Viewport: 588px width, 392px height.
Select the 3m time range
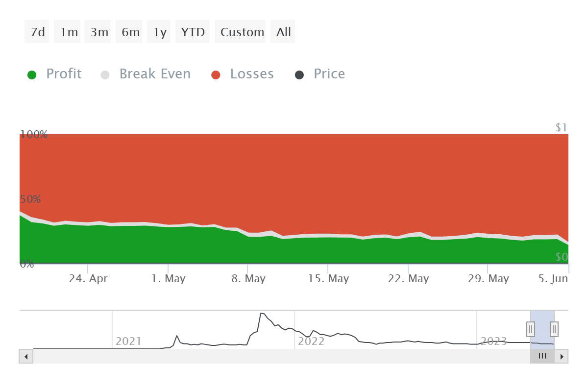pos(98,31)
